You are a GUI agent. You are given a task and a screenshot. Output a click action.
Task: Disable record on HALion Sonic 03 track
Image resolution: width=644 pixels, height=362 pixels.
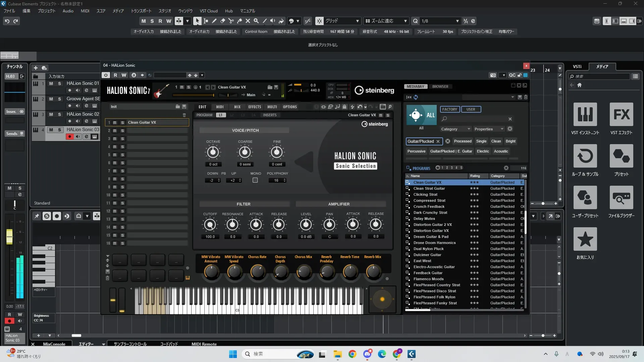[70, 136]
